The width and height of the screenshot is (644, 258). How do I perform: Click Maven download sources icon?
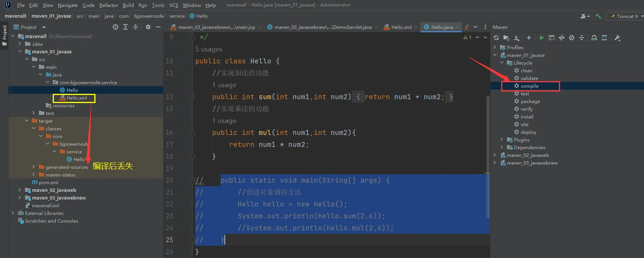[517, 38]
